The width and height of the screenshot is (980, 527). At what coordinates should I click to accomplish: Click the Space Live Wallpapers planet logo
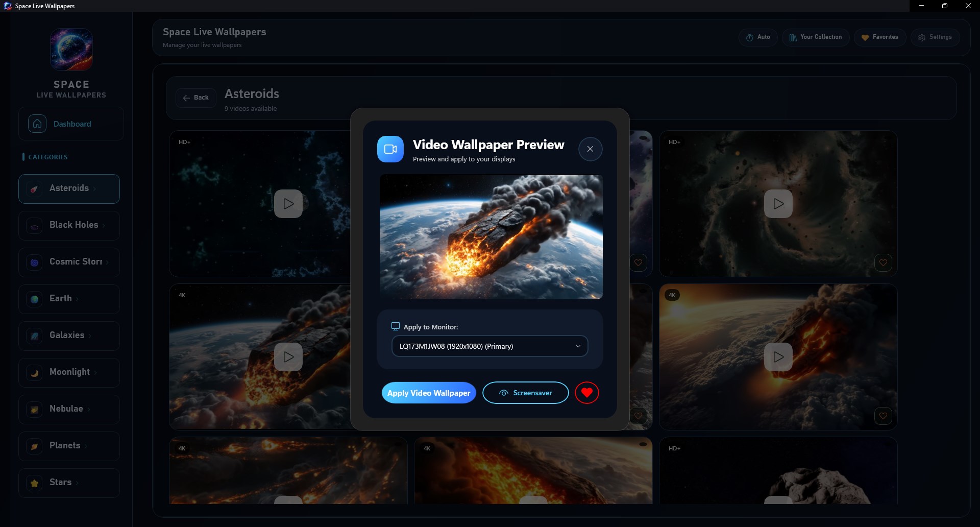(71, 50)
